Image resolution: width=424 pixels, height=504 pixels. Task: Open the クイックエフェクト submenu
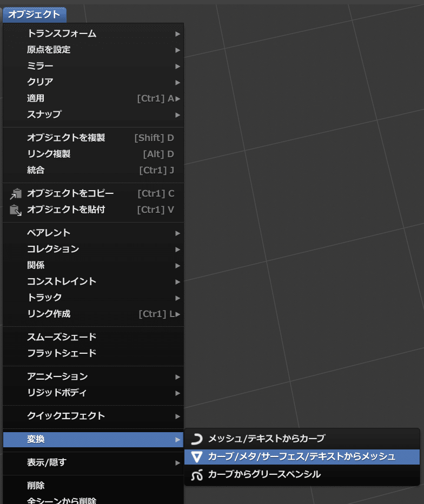(94, 416)
